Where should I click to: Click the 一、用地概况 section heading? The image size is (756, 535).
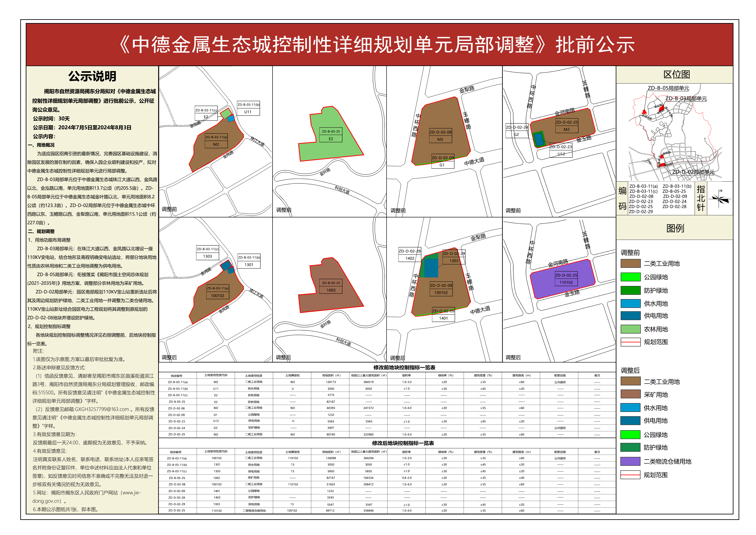41,145
